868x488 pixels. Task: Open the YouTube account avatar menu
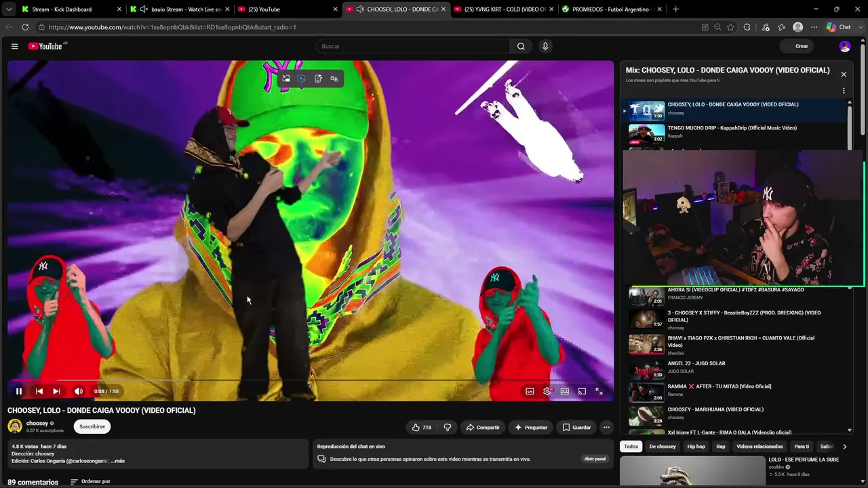pyautogui.click(x=845, y=46)
